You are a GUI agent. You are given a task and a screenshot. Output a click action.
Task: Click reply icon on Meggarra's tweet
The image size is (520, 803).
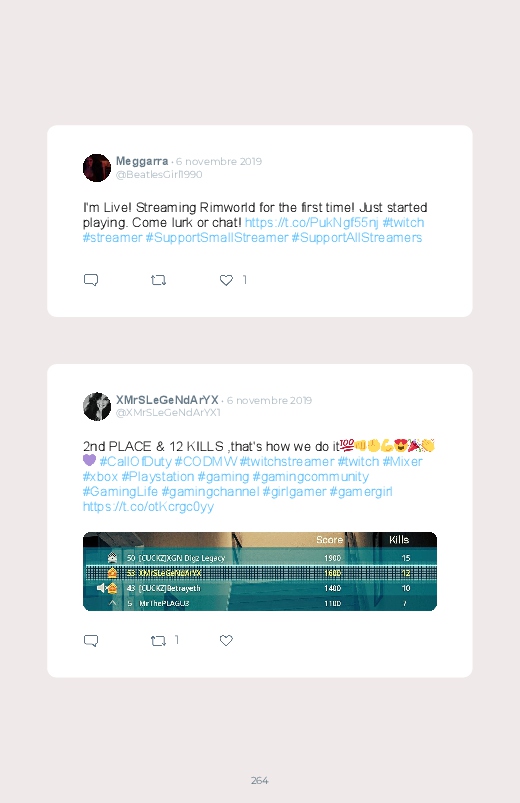[x=91, y=280]
